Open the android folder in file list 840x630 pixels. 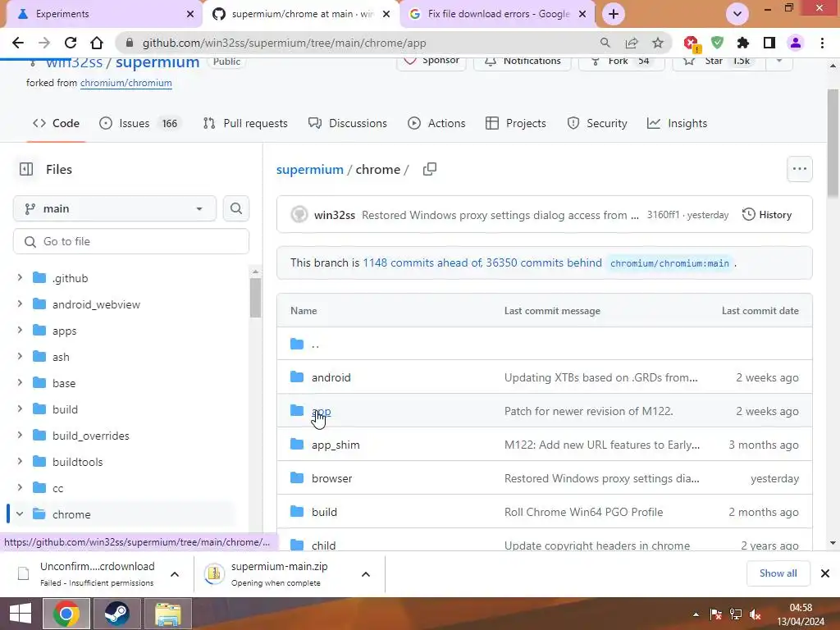pos(331,377)
